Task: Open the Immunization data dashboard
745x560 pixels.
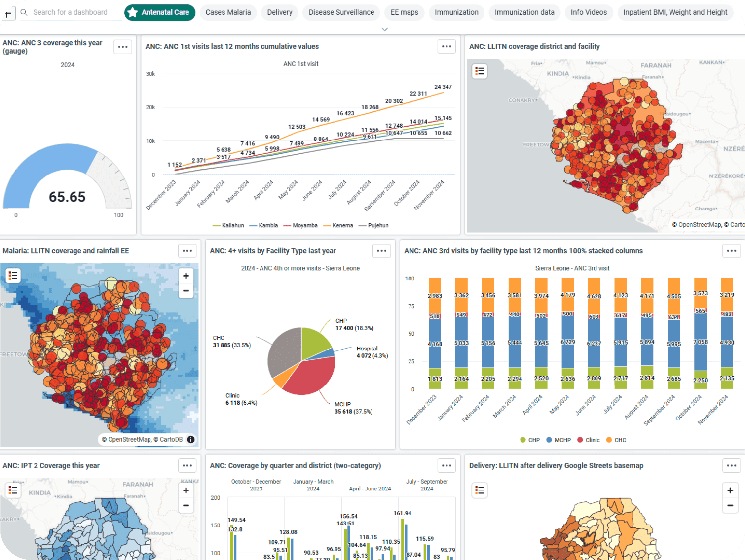Action: 524,12
